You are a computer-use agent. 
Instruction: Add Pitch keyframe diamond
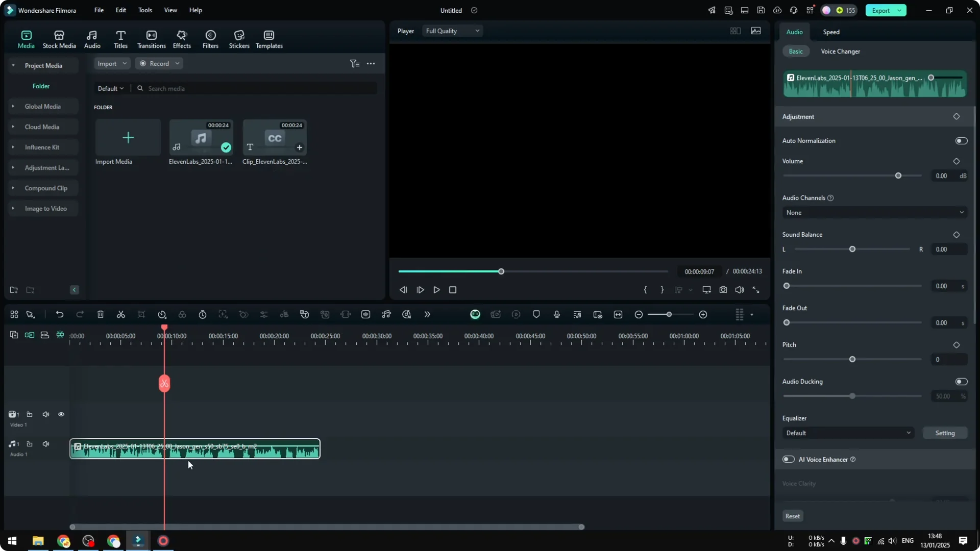[957, 345]
